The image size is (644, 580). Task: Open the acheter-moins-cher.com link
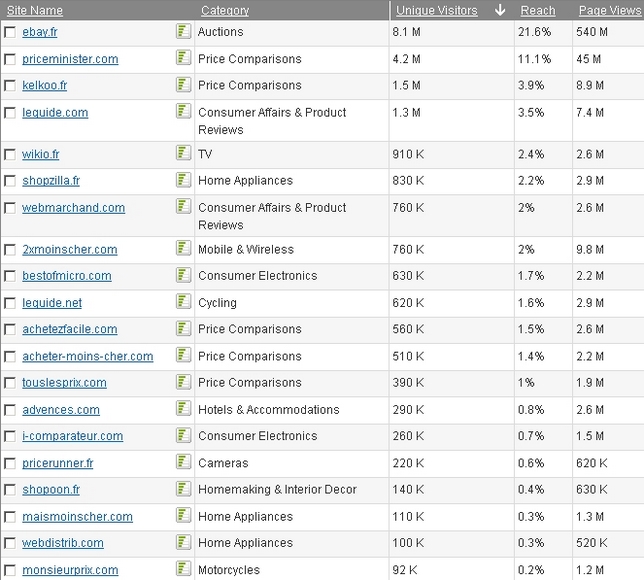tap(87, 357)
